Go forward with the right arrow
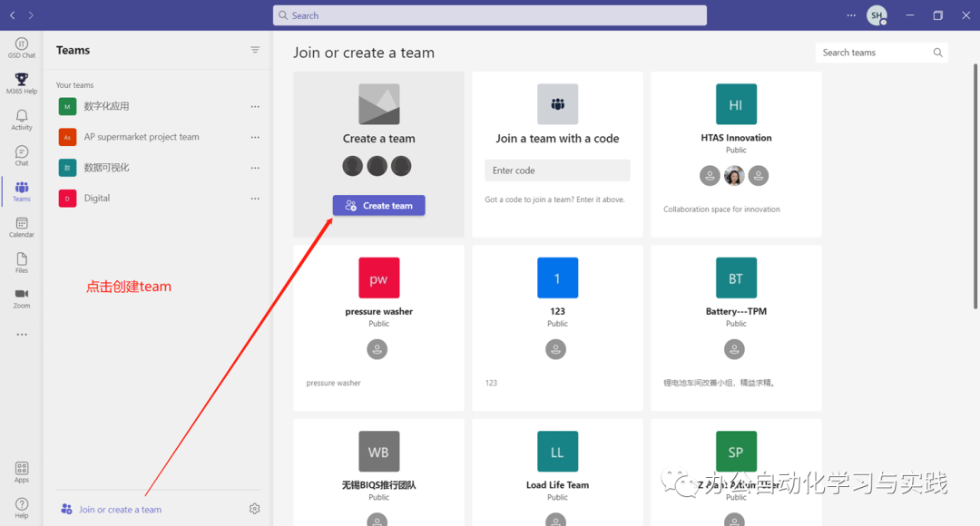The image size is (980, 526). (x=31, y=15)
